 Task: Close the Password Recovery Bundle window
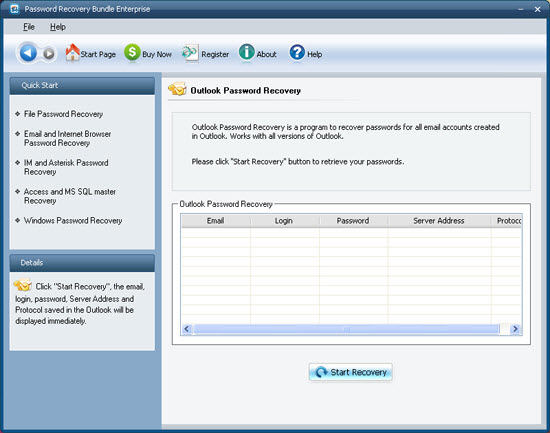tap(537, 9)
